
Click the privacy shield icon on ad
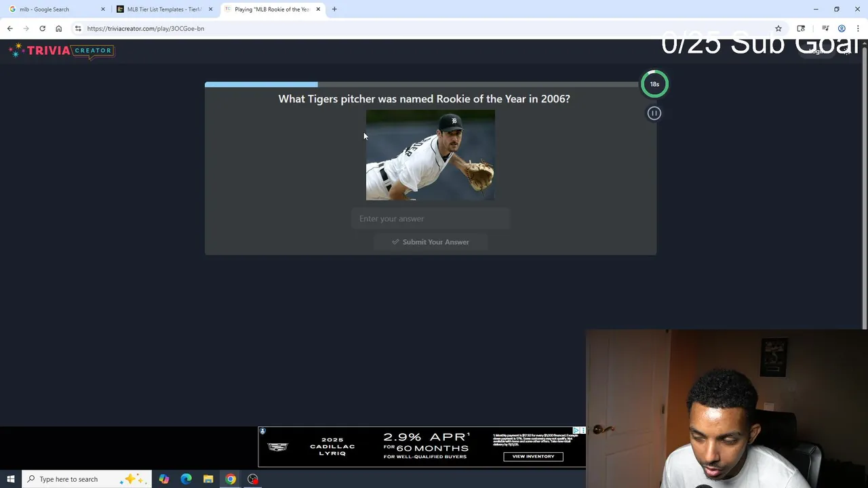pos(262,431)
